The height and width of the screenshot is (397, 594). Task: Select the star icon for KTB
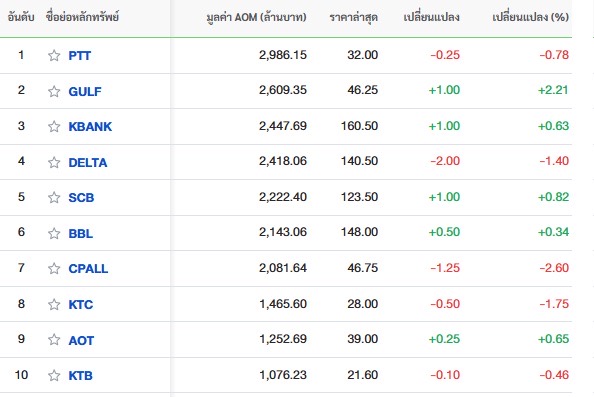(x=54, y=375)
